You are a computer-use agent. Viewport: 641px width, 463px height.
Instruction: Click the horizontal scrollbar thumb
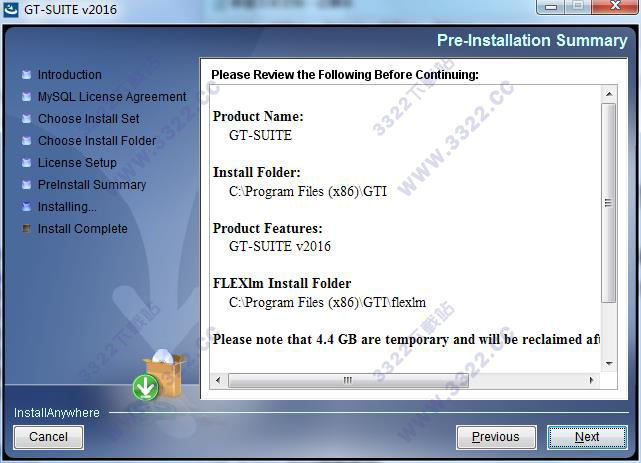pos(348,380)
